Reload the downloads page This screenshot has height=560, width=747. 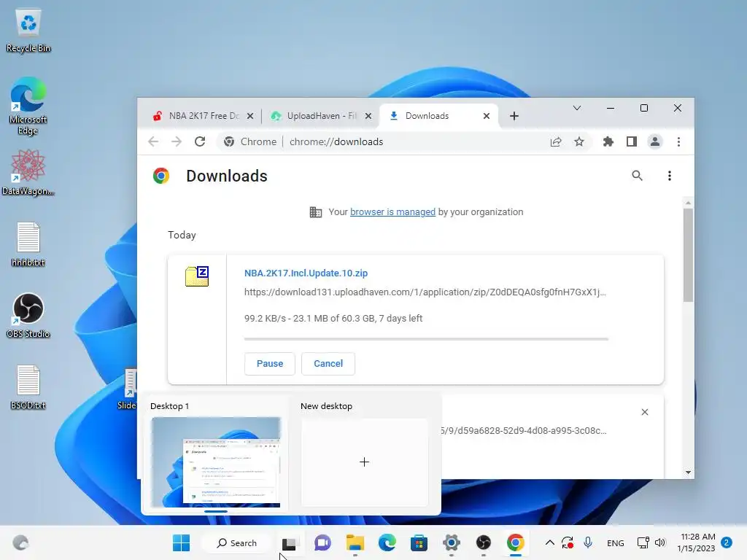(200, 141)
